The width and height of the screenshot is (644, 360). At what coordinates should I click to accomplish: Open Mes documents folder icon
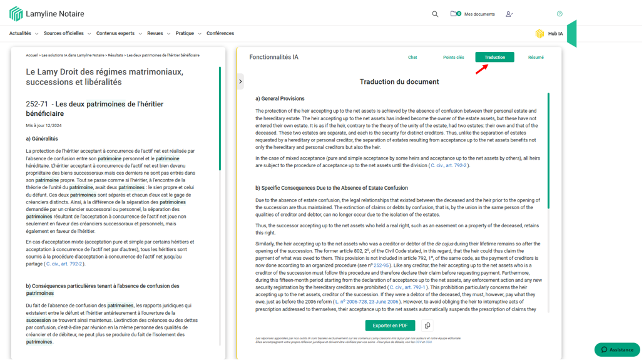click(x=454, y=14)
